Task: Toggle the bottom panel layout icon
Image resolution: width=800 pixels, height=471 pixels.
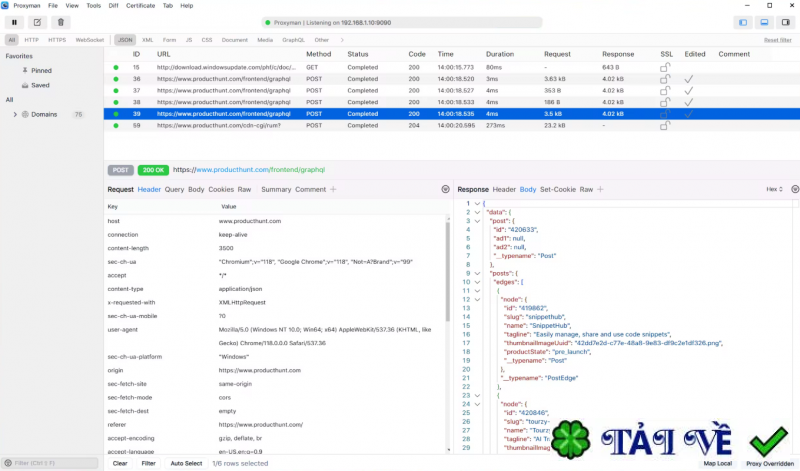Action: coord(764,22)
